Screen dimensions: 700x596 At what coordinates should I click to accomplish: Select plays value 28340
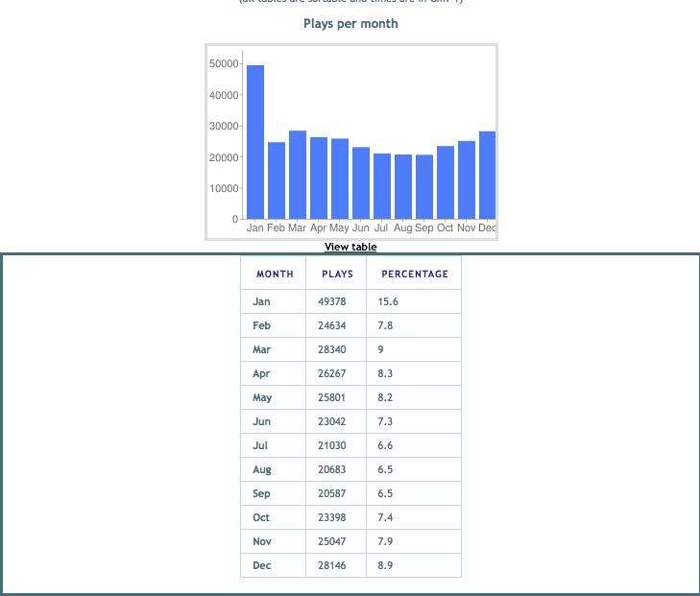click(x=331, y=349)
